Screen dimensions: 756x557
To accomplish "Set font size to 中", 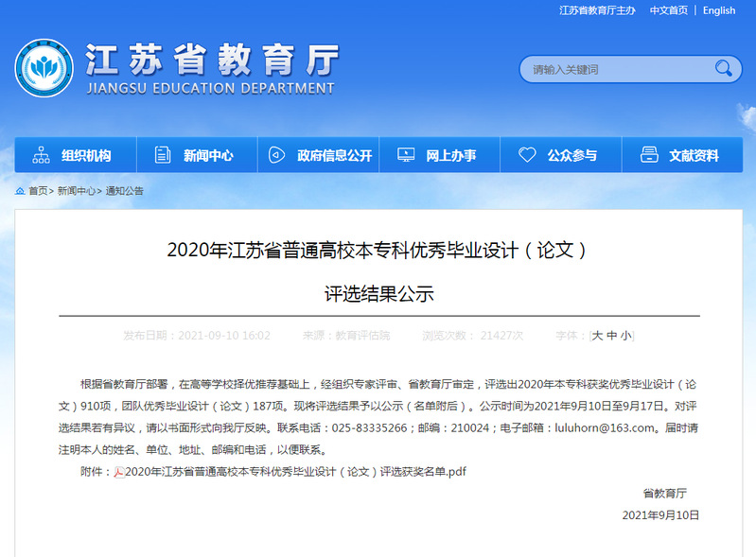I will point(611,336).
